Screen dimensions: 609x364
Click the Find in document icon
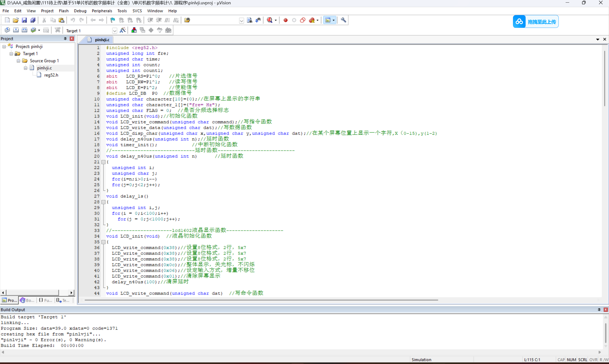click(250, 20)
